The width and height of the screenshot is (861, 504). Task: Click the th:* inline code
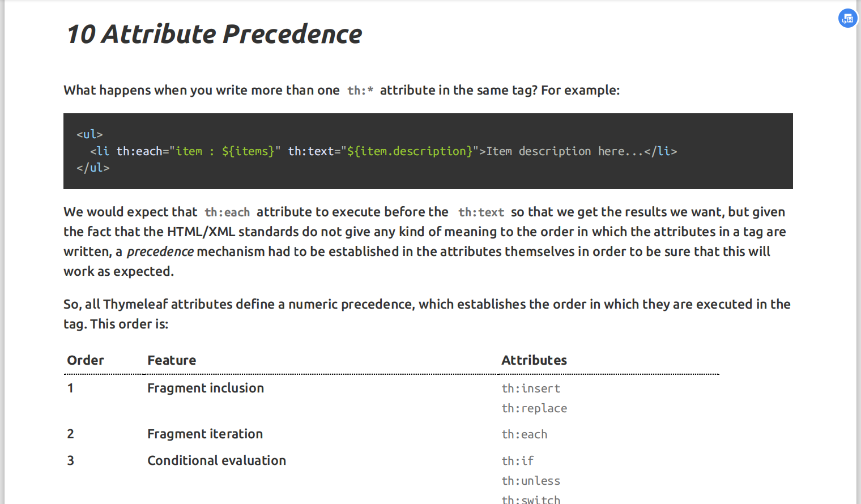[360, 91]
